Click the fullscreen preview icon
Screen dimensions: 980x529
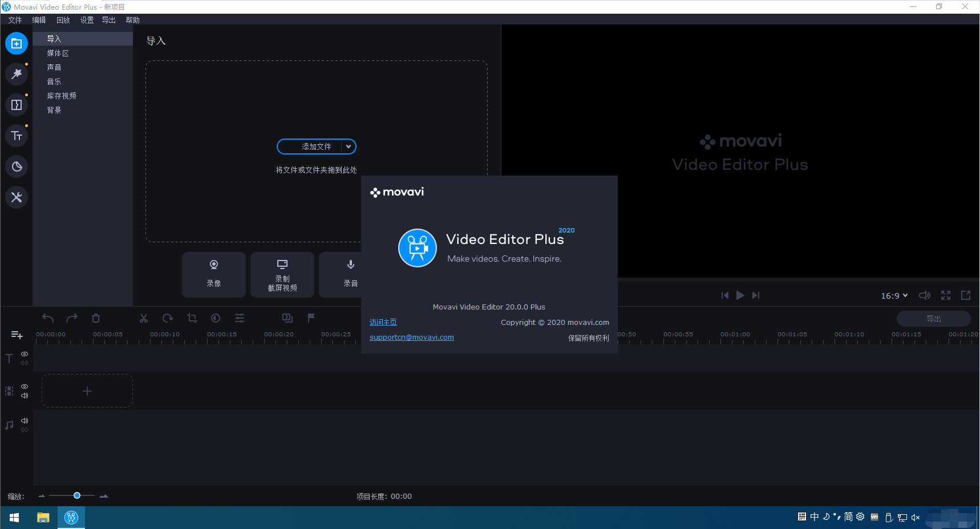click(946, 295)
